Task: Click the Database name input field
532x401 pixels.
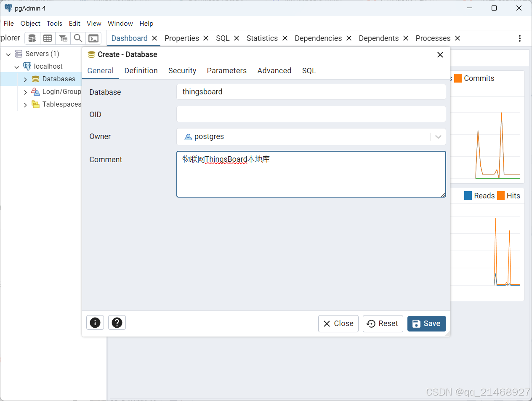Action: 311,92
